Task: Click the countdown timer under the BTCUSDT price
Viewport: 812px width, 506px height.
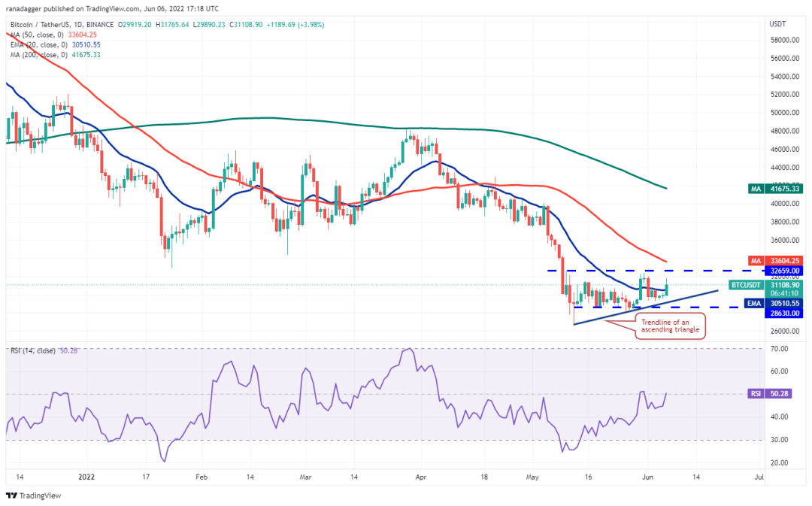Action: (783, 294)
